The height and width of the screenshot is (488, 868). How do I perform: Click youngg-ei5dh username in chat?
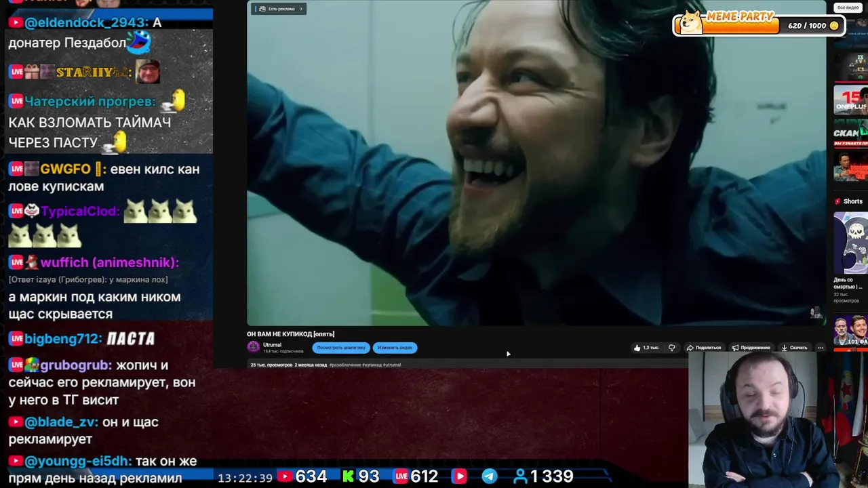tap(78, 461)
